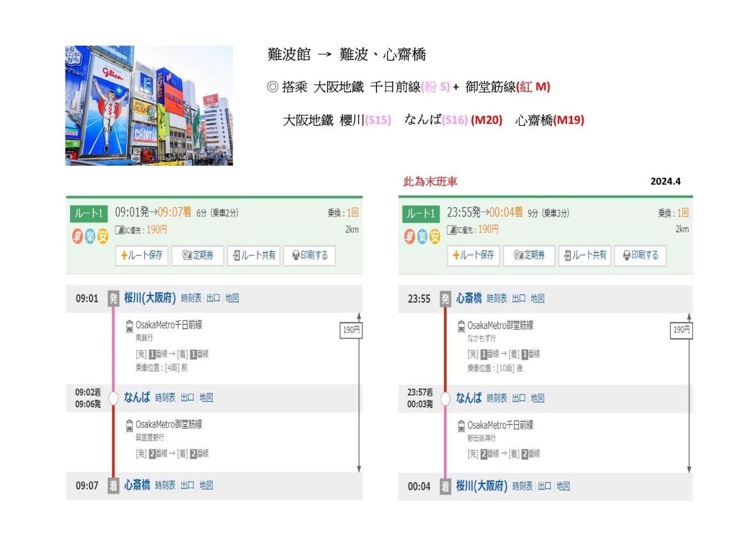
Task: Click ルート共有 button in right route panel
Action: click(585, 255)
